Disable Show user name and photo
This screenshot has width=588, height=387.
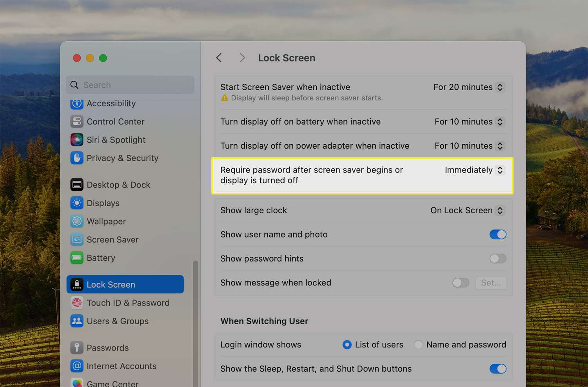498,234
